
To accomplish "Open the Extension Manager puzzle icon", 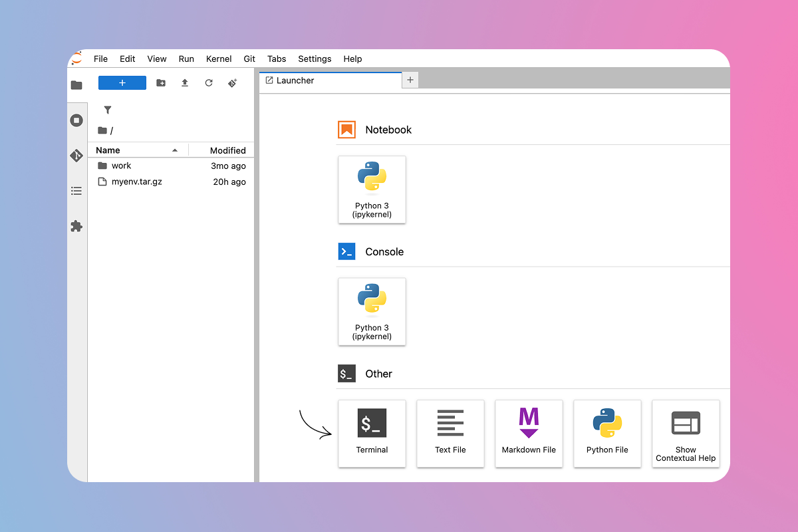I will tap(76, 226).
